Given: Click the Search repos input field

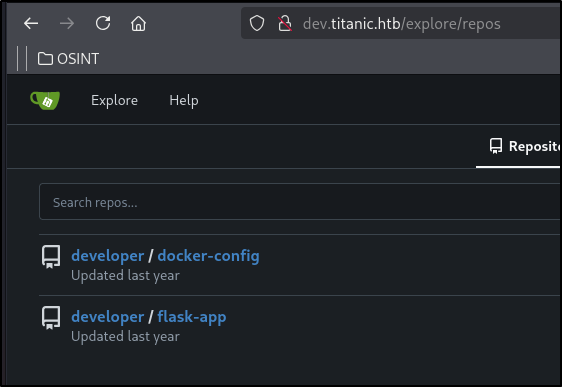Looking at the screenshot, I should click(x=300, y=201).
